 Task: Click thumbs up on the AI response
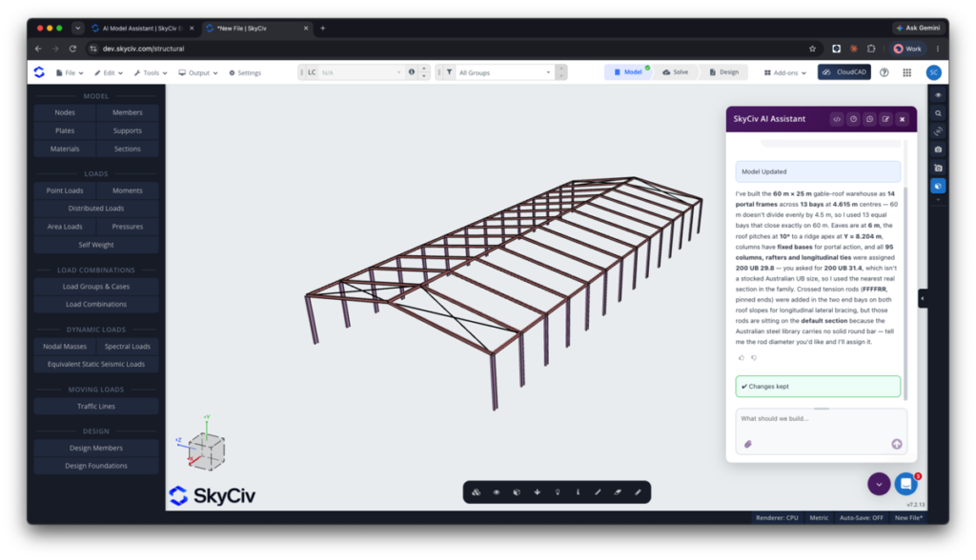(742, 358)
